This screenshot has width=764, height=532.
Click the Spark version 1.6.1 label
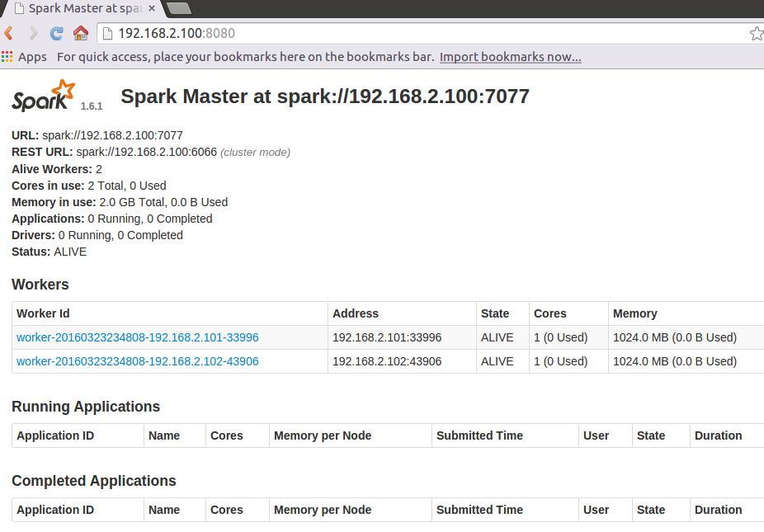92,106
